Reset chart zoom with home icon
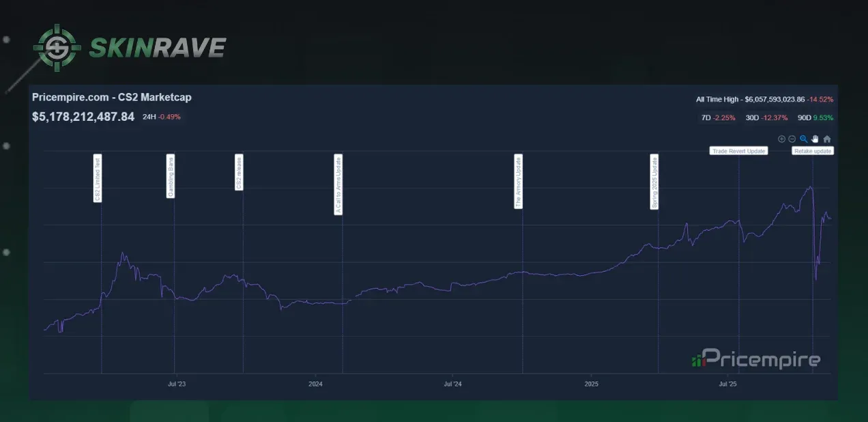 [827, 139]
